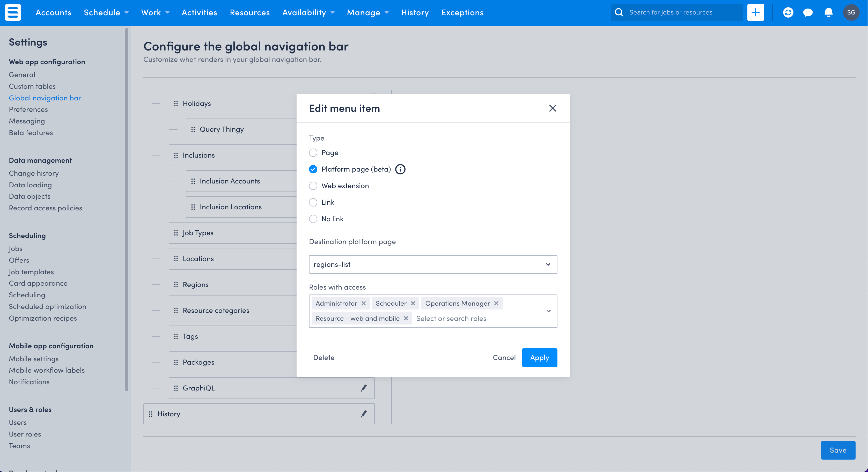Viewport: 868px width, 472px height.
Task: Choose the No link radio option
Action: (x=313, y=219)
